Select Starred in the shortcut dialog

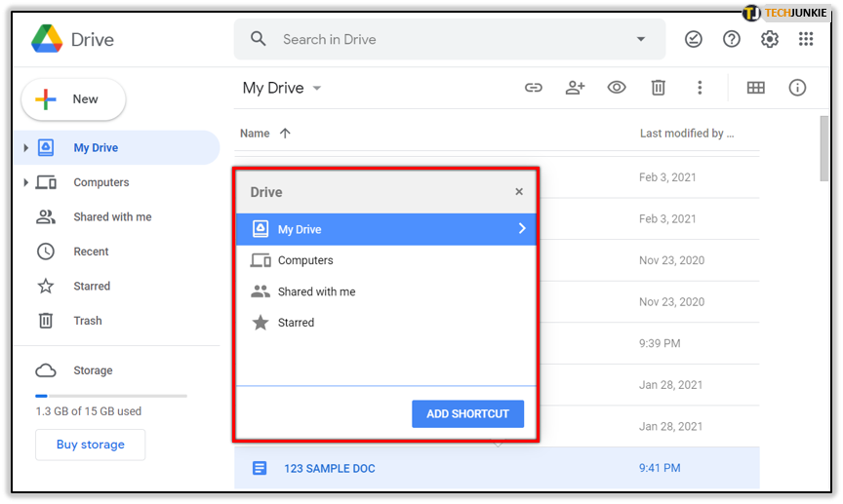point(386,323)
